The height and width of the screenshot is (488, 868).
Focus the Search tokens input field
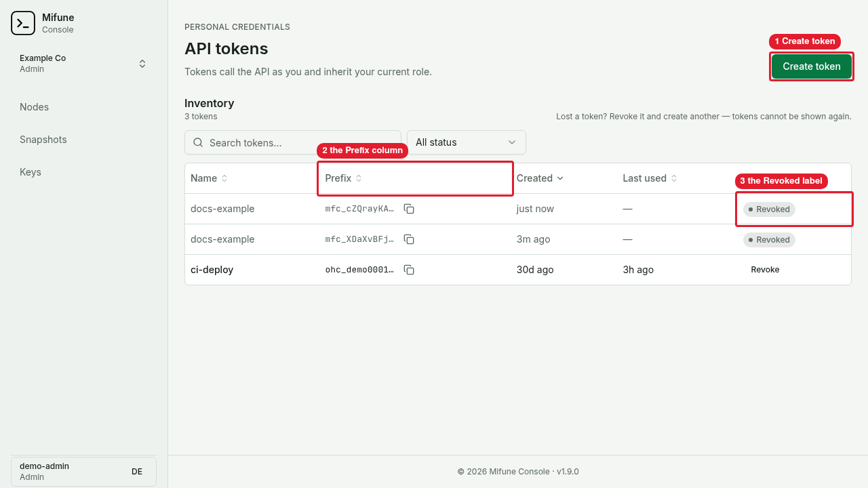click(293, 142)
